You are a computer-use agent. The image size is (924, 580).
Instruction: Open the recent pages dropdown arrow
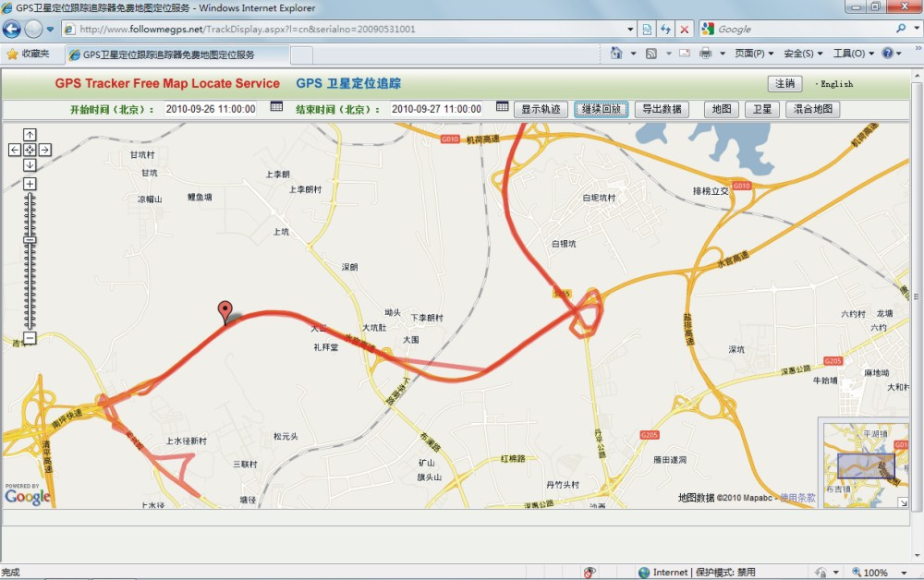(50, 29)
